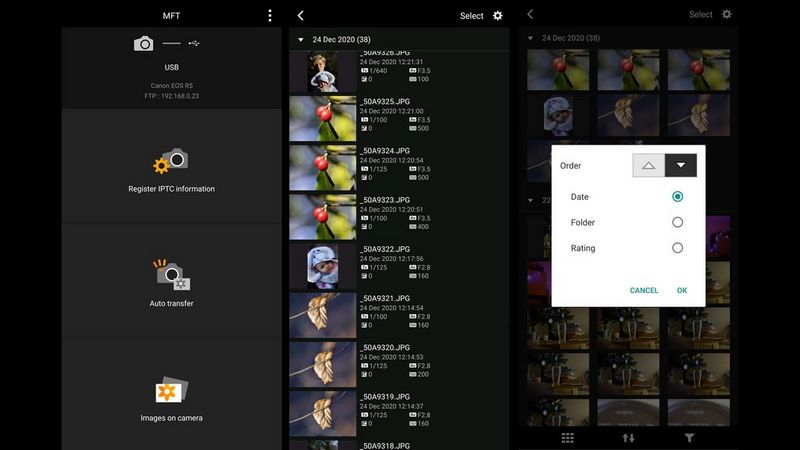
Task: Open image _50A9320.JPG thumbnail
Action: pyautogui.click(x=322, y=364)
